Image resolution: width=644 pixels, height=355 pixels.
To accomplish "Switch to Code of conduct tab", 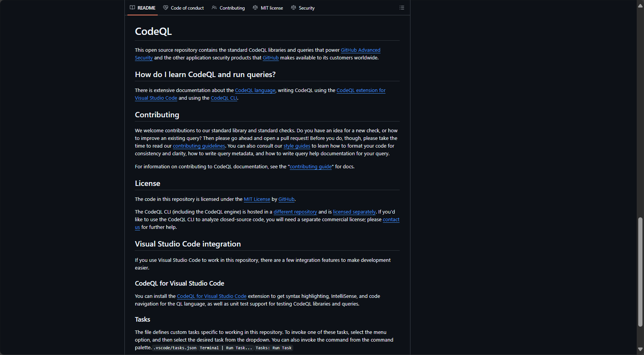I will coord(183,8).
